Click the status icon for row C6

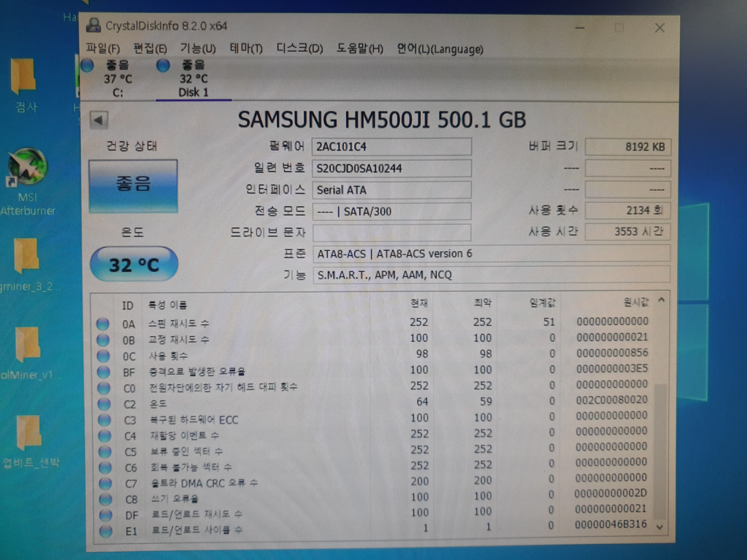[105, 468]
